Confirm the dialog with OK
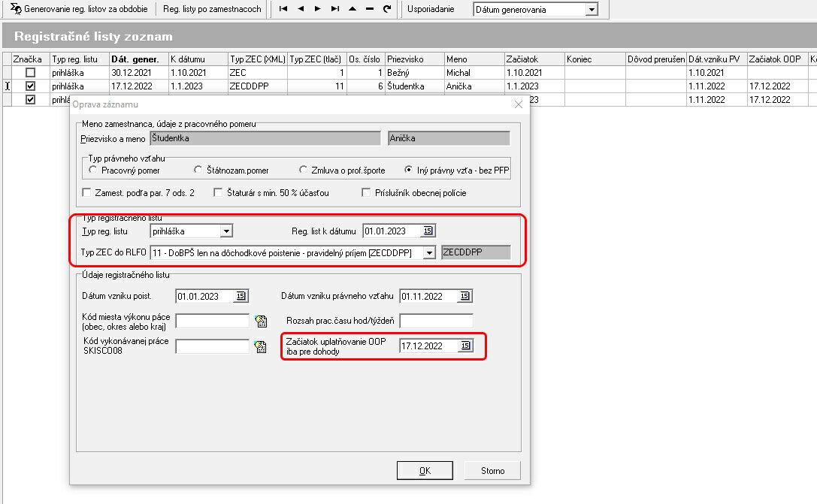 tap(425, 471)
